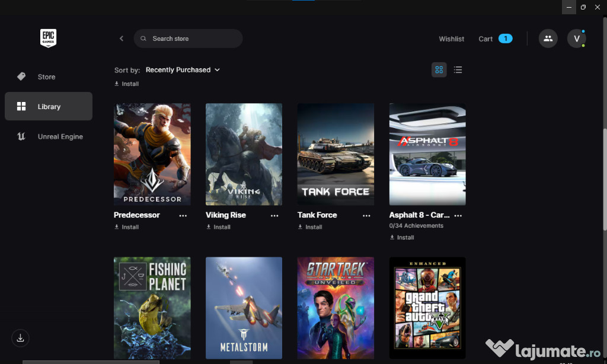Click the Viking Rise title text
The width and height of the screenshot is (607, 364).
point(226,215)
